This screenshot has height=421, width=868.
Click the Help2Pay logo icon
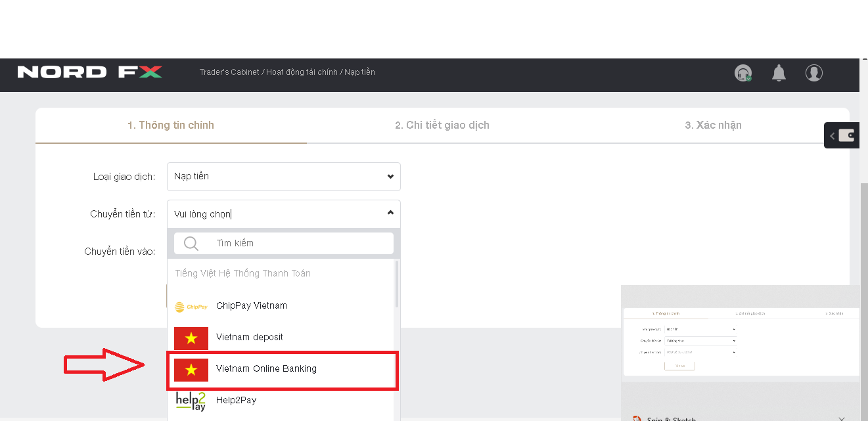point(191,401)
